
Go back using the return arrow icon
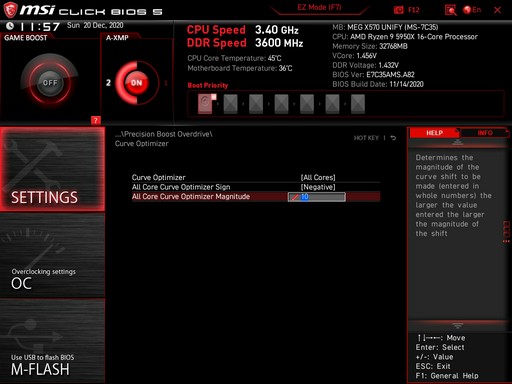393,138
